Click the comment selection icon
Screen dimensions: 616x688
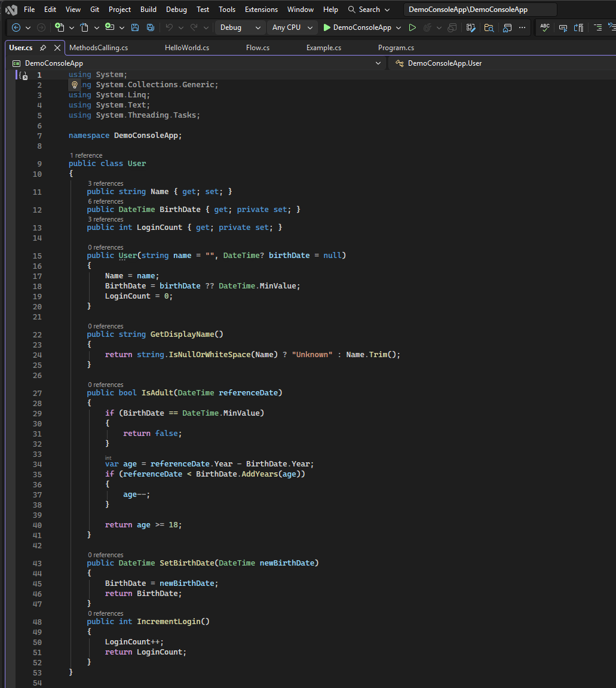click(563, 28)
